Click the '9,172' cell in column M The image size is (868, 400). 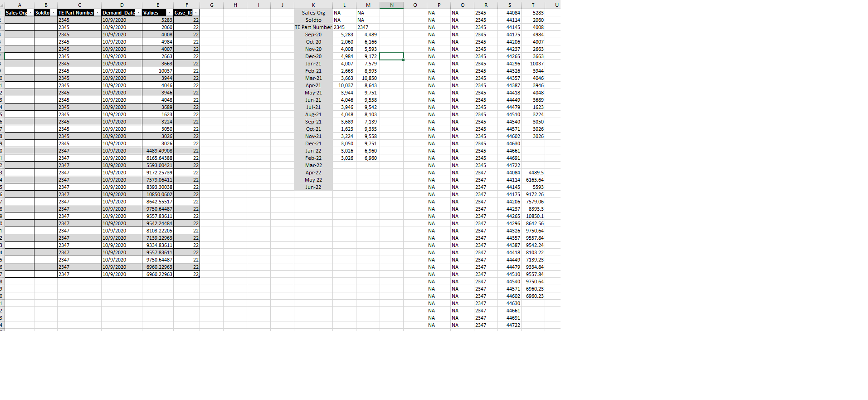[x=368, y=56]
